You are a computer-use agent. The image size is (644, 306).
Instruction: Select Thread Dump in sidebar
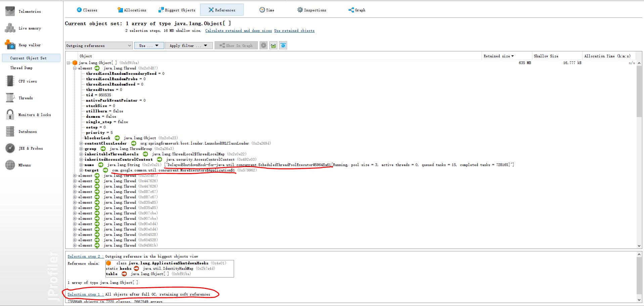tap(21, 68)
